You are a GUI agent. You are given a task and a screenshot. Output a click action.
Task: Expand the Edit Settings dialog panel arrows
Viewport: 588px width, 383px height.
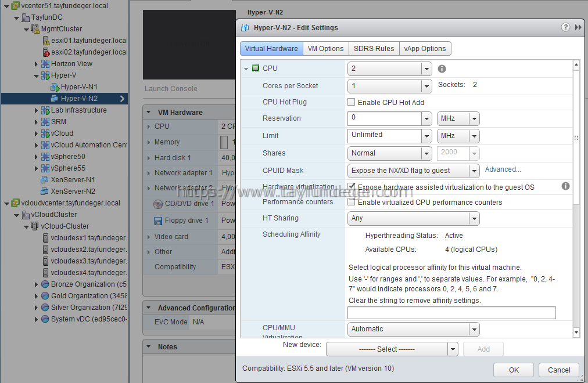click(x=578, y=27)
